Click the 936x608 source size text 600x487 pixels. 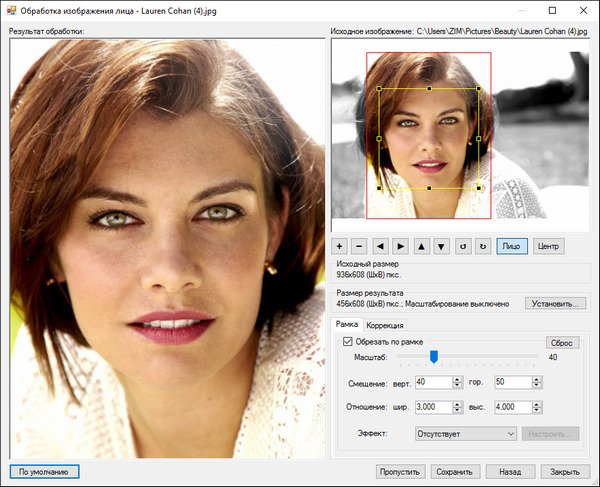coord(368,275)
